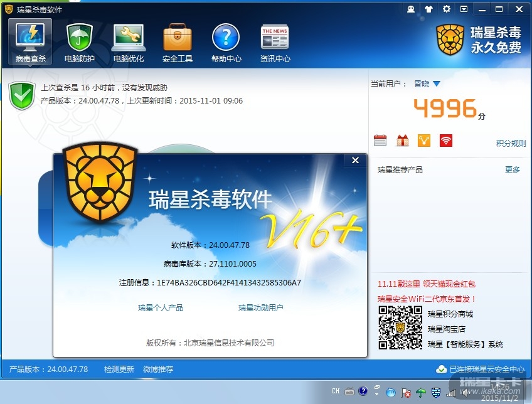Open the red WiFi icon
This screenshot has width=532, height=404.
coord(446,141)
